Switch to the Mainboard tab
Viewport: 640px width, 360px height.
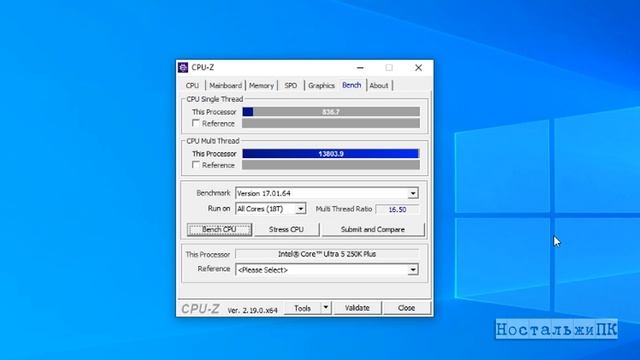[225, 86]
